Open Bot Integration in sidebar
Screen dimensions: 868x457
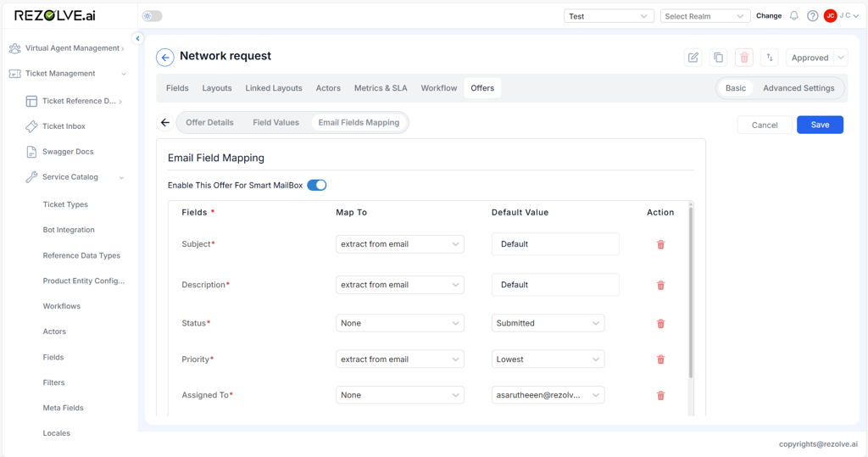coord(69,230)
